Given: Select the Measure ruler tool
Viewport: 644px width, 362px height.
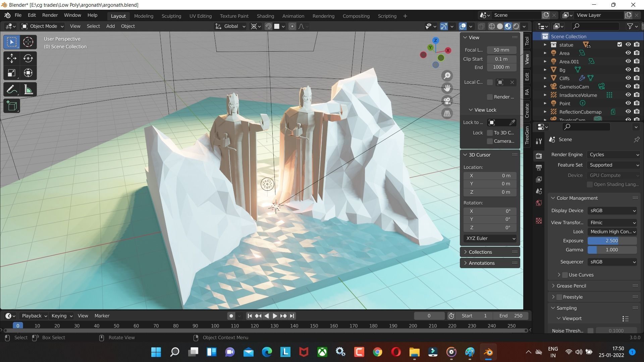Looking at the screenshot, I should tap(28, 89).
